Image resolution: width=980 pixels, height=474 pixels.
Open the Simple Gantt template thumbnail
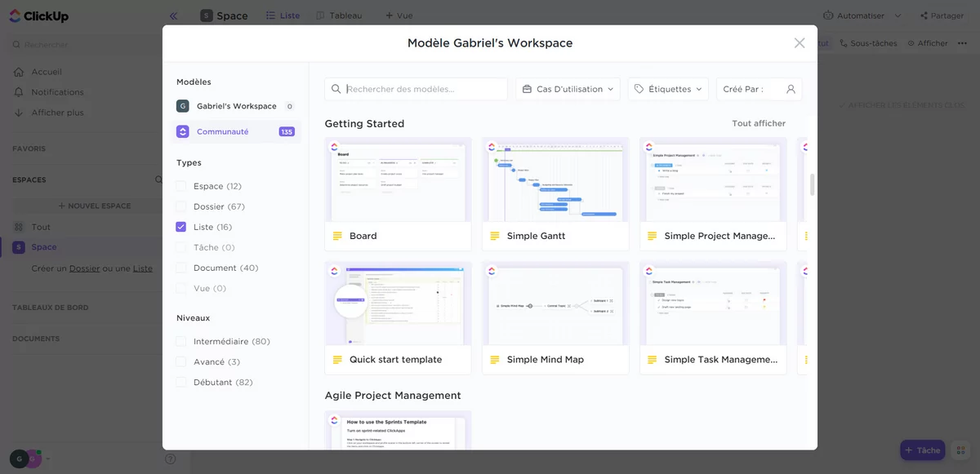[555, 179]
